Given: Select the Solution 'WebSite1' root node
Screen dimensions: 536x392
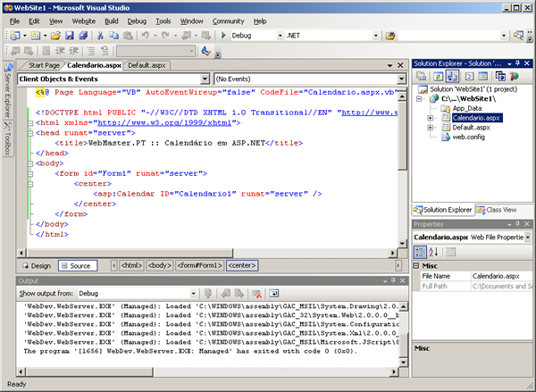Looking at the screenshot, I should pos(473,89).
